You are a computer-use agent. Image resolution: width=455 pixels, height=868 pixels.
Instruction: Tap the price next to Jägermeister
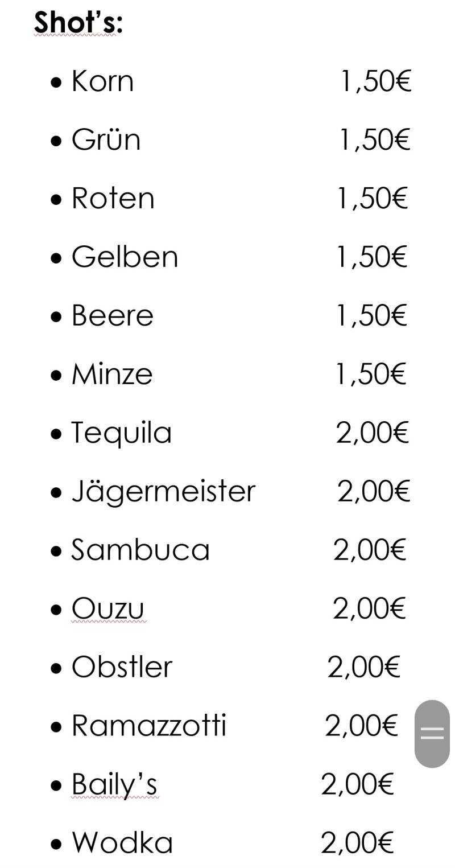point(373,491)
